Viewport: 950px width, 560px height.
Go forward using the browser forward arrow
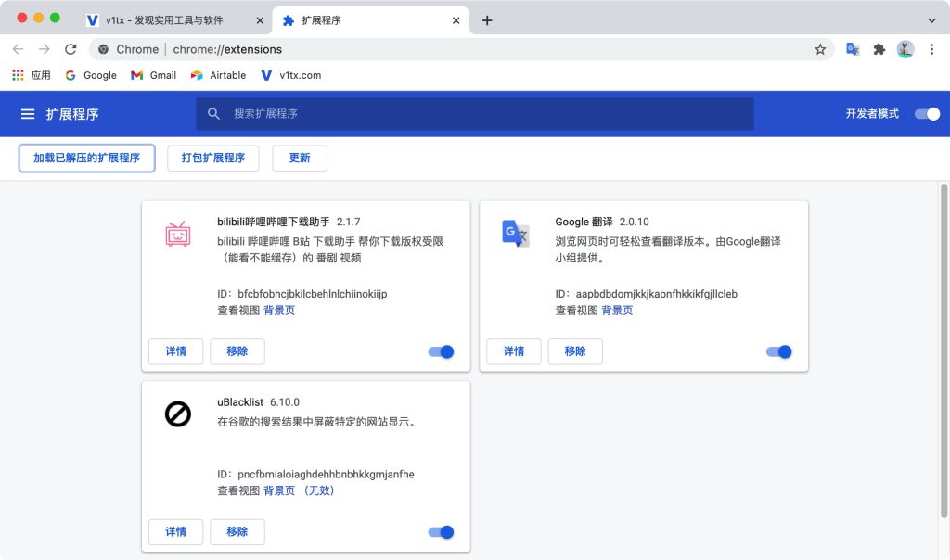45,49
